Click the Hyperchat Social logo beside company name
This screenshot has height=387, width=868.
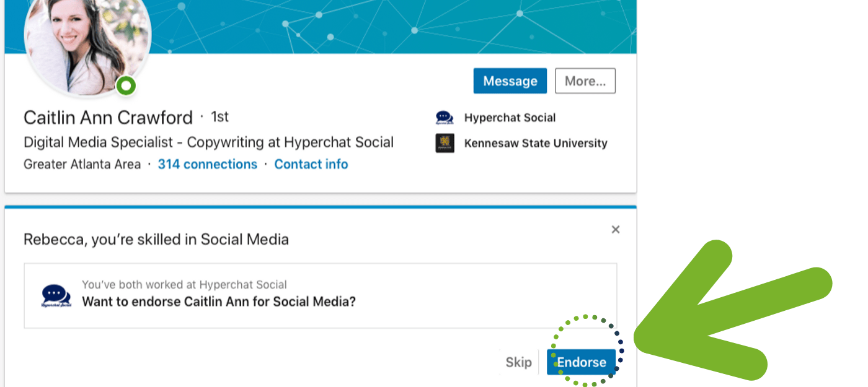tap(445, 118)
